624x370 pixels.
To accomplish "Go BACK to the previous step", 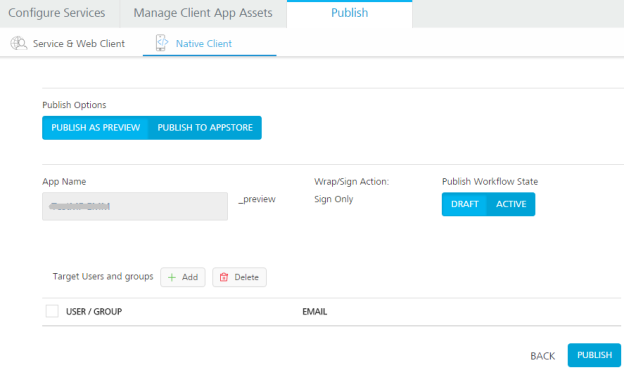I will (542, 356).
